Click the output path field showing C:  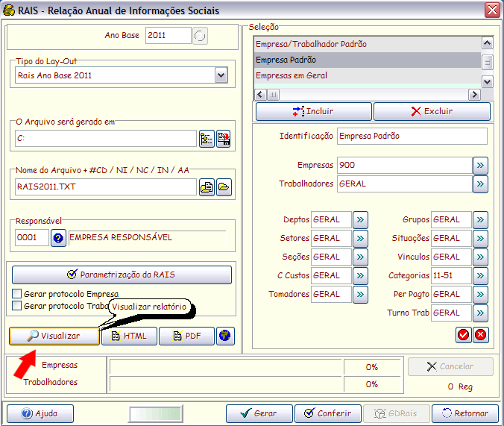106,139
